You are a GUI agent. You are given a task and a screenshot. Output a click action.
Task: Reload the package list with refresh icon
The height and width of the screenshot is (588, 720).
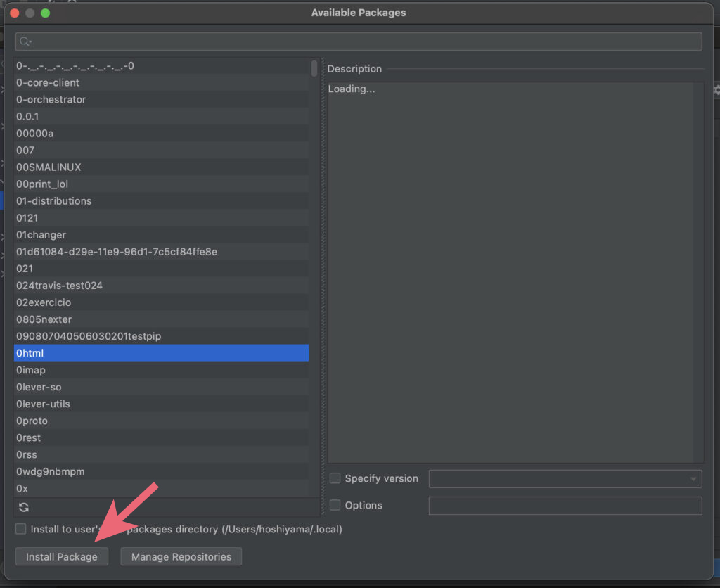(x=24, y=507)
